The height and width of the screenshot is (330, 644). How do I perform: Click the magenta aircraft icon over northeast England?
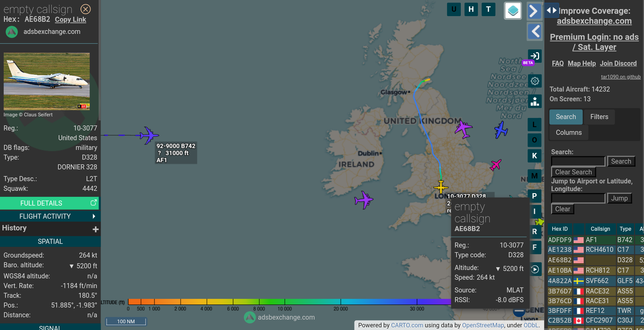464,129
